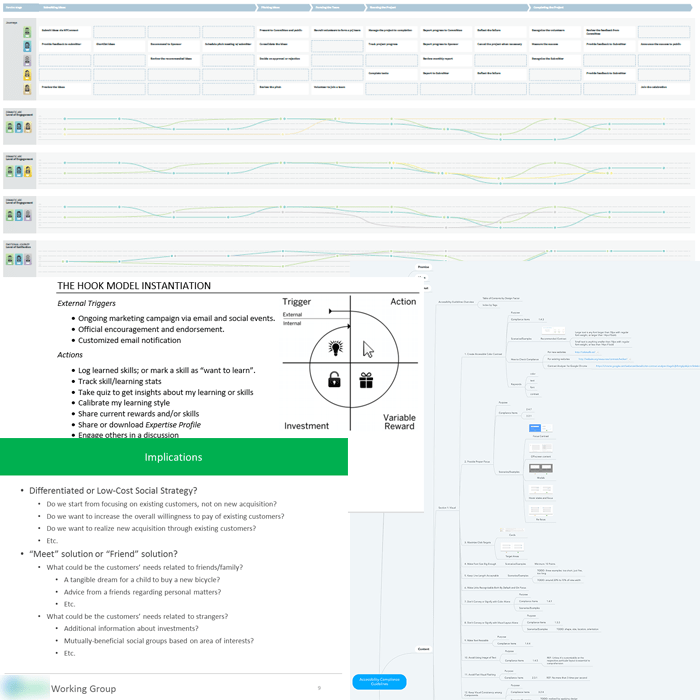Select the gift box Variable Reward icon
Viewport: 700px width, 700px height.
point(366,380)
